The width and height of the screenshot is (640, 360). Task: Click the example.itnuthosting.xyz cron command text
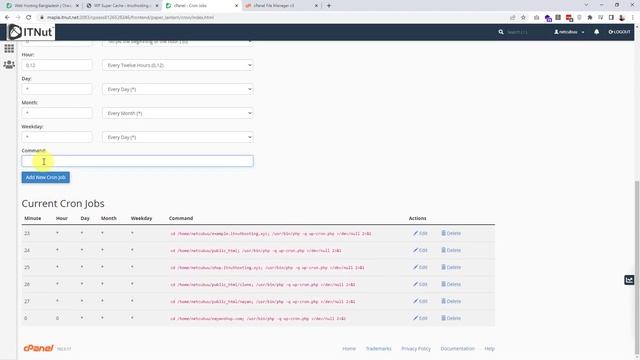coord(271,234)
